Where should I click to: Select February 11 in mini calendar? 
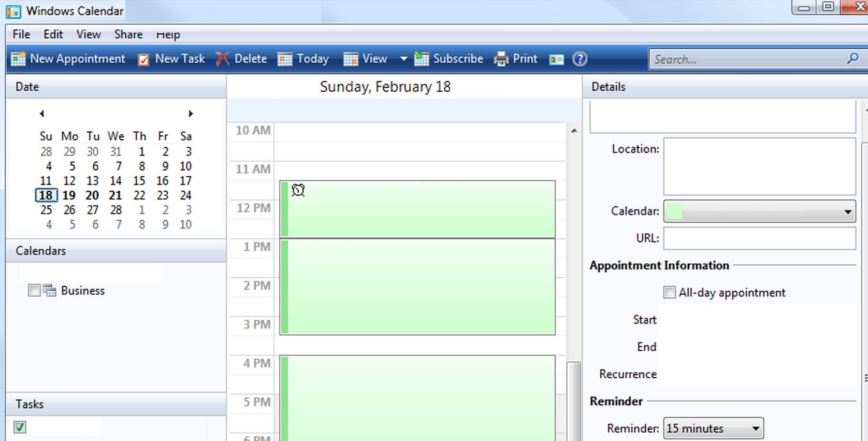click(46, 181)
